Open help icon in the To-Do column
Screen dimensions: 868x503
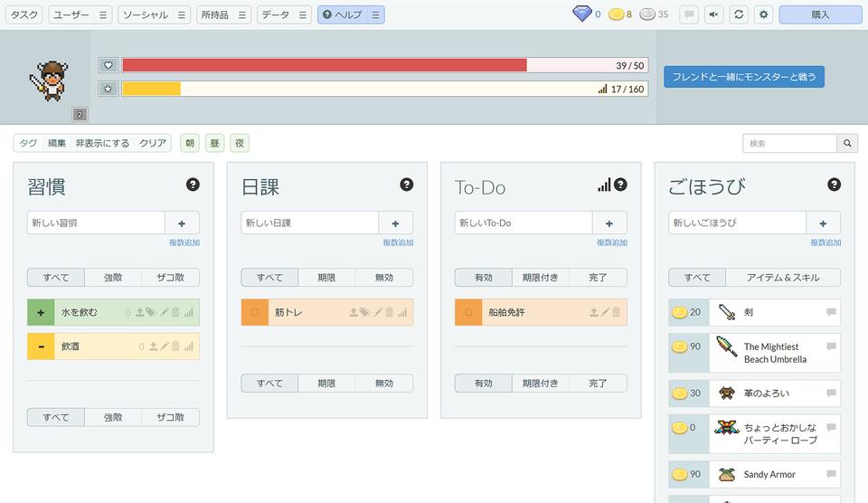(620, 185)
